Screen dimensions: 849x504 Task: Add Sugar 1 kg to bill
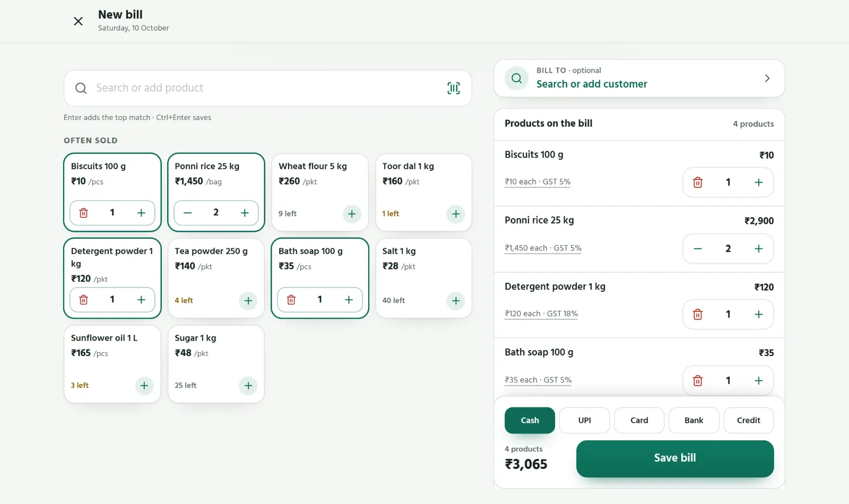coord(248,386)
